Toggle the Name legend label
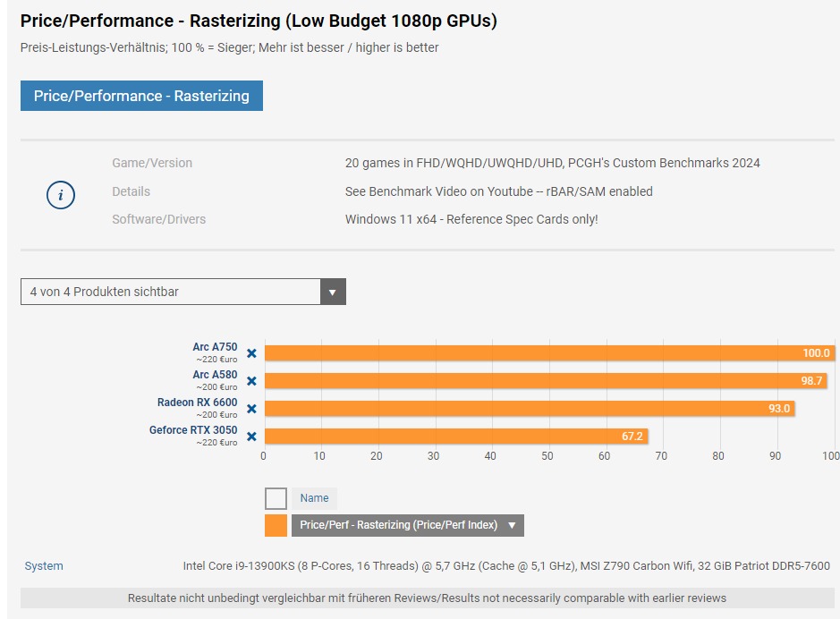 point(313,498)
